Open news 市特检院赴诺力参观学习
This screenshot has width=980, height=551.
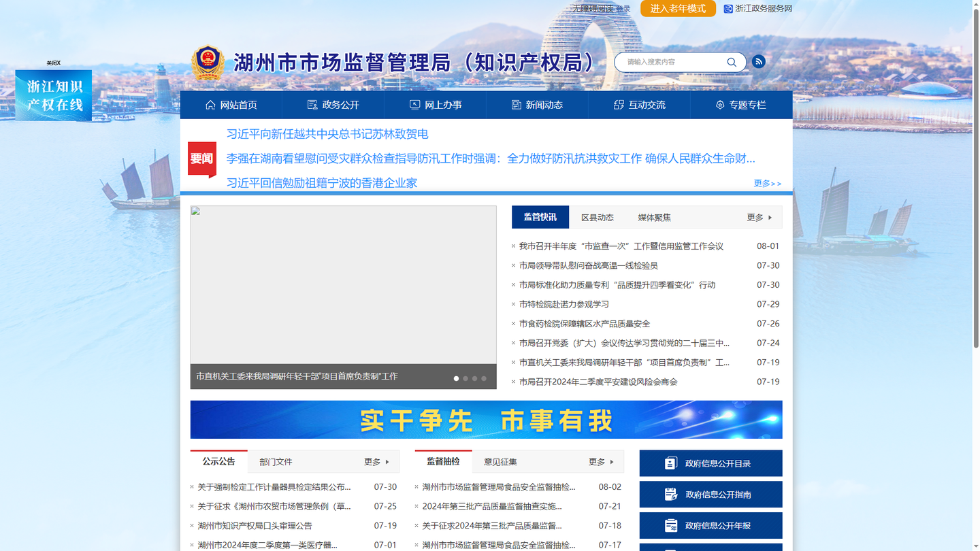(564, 304)
